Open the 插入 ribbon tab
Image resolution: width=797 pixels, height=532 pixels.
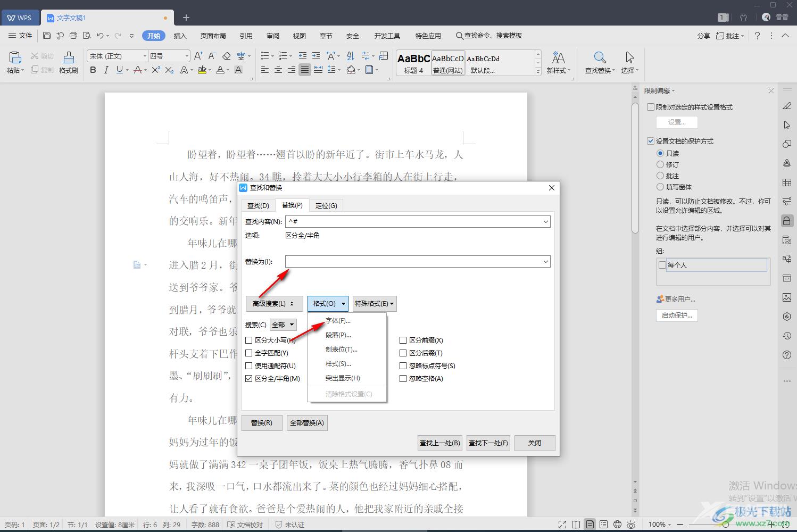click(180, 36)
